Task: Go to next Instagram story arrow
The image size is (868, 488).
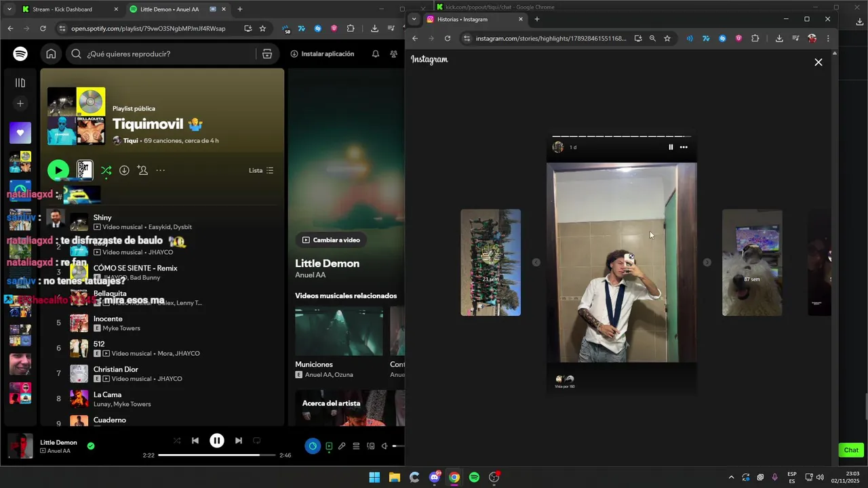Action: (707, 262)
